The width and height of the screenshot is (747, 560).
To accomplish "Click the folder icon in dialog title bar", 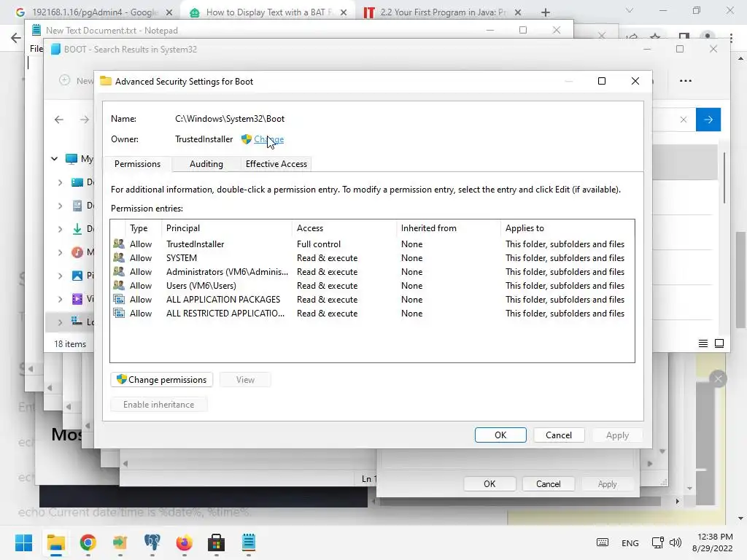I will (106, 82).
